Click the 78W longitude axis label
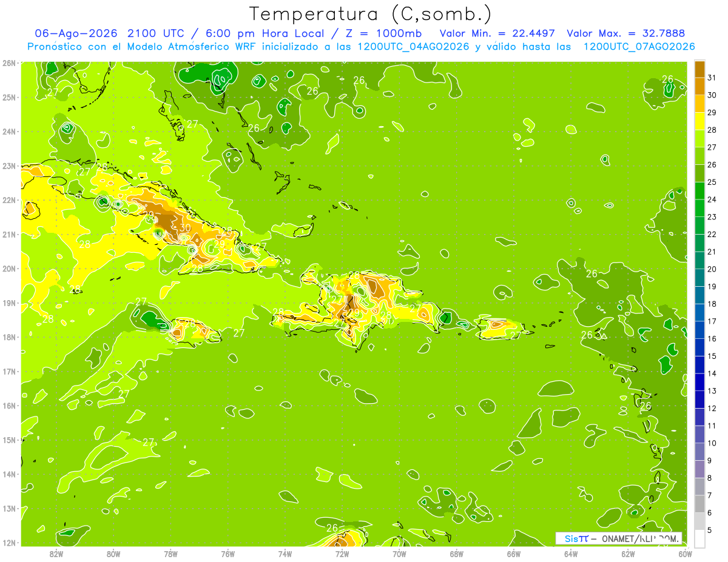 (x=170, y=554)
